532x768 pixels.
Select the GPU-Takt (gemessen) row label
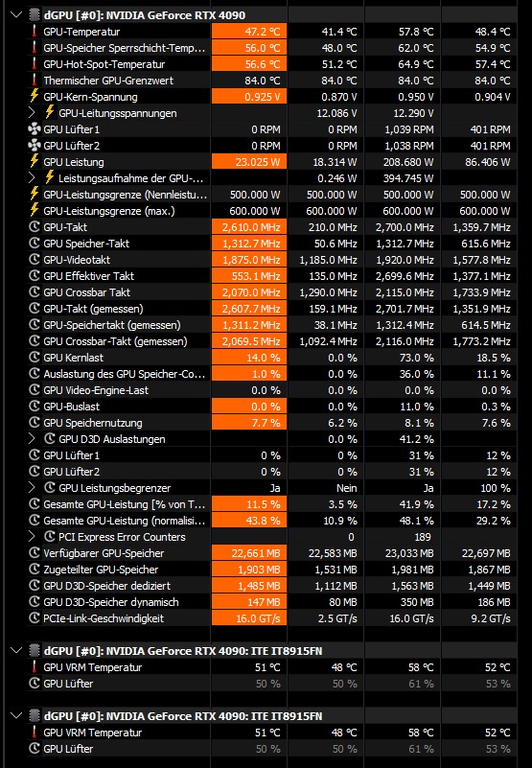coord(93,309)
